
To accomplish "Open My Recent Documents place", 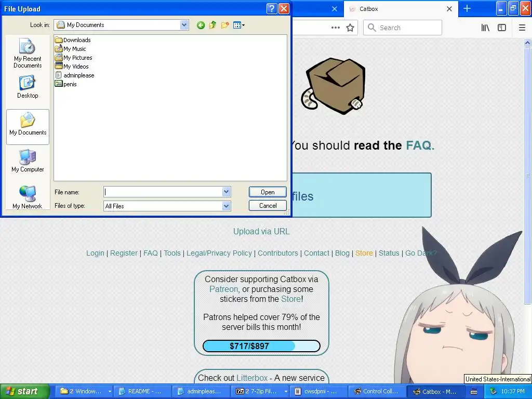I will point(28,54).
